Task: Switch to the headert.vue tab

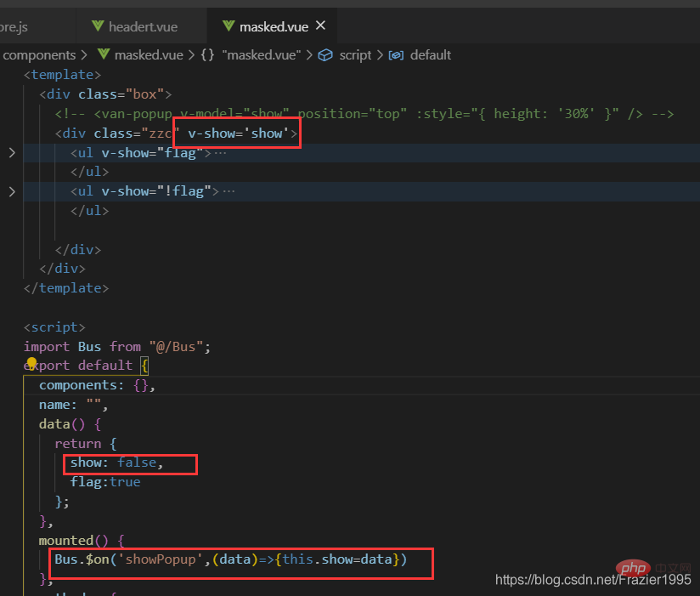Action: (142, 27)
